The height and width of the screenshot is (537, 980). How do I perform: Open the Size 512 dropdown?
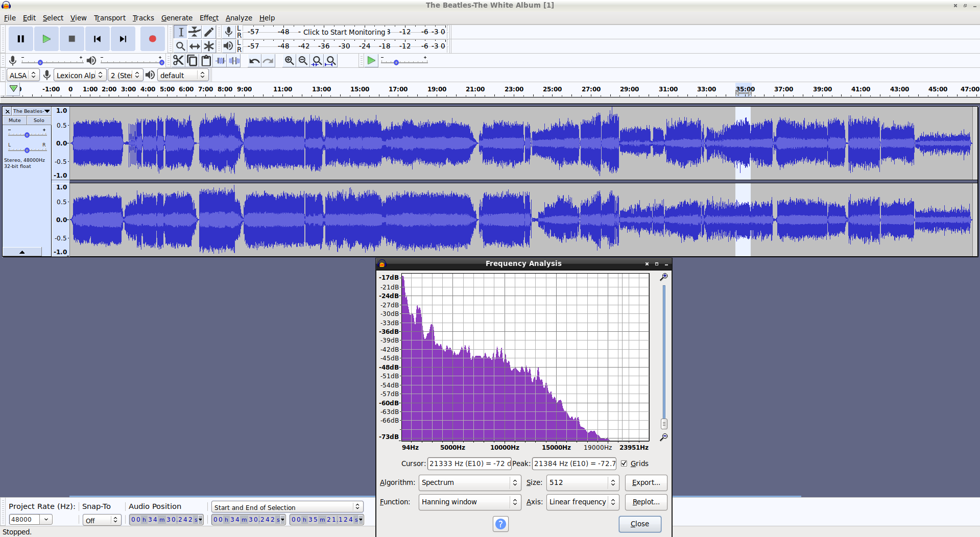click(583, 482)
